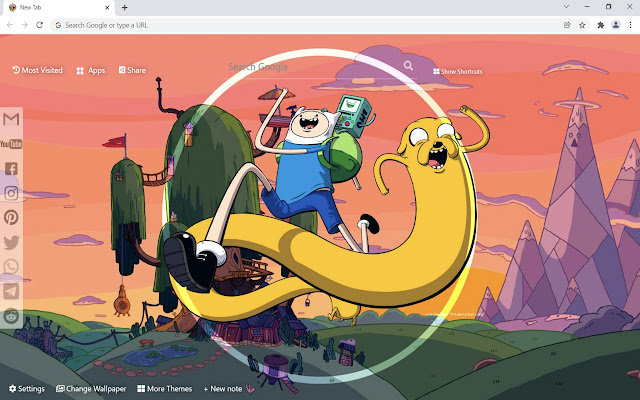This screenshot has height=400, width=640.
Task: Toggle Show Shortcuts
Action: coord(458,71)
